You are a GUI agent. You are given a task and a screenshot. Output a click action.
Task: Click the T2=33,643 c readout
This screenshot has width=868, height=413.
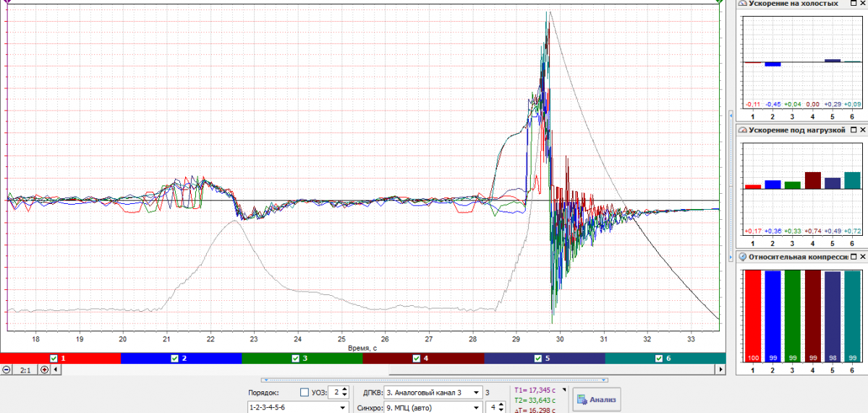pyautogui.click(x=535, y=400)
